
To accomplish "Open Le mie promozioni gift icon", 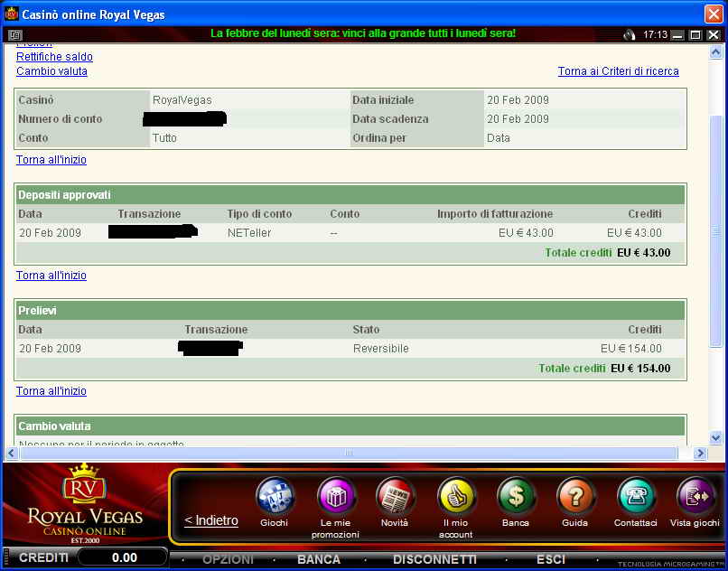I will (x=336, y=496).
